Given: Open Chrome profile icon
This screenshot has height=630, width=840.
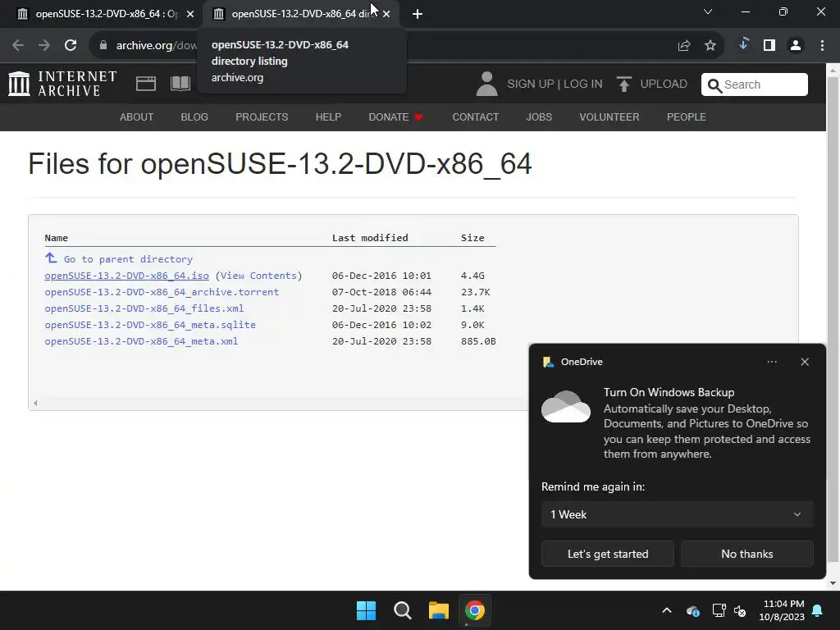Looking at the screenshot, I should tap(796, 46).
